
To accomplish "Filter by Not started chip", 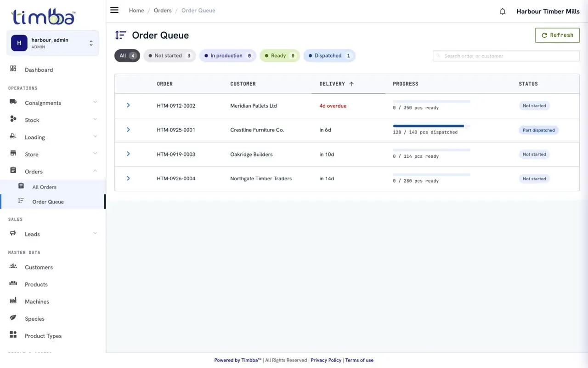I will click(170, 56).
